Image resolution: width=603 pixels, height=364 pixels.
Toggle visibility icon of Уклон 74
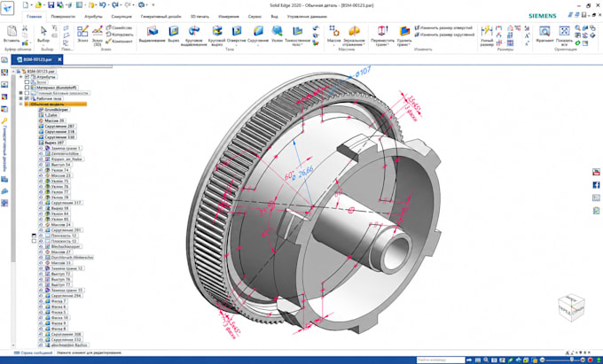pyautogui.click(x=41, y=170)
